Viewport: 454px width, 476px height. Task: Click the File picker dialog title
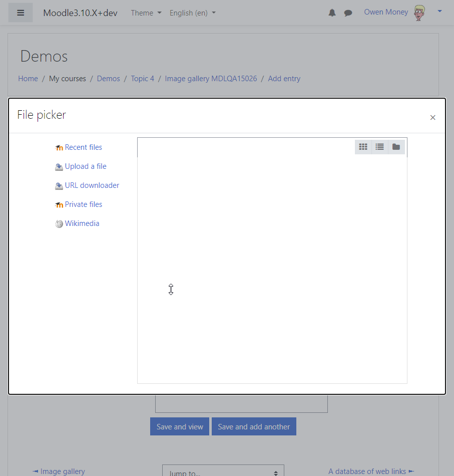point(42,115)
